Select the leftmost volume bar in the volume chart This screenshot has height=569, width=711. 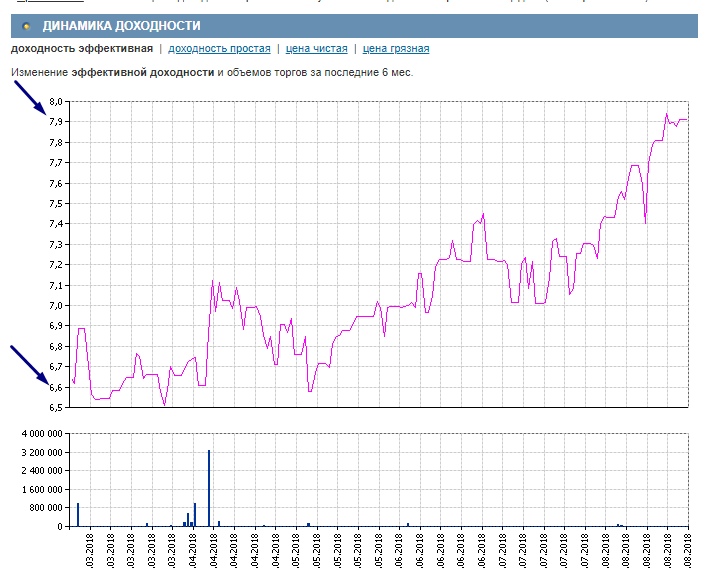(x=78, y=514)
